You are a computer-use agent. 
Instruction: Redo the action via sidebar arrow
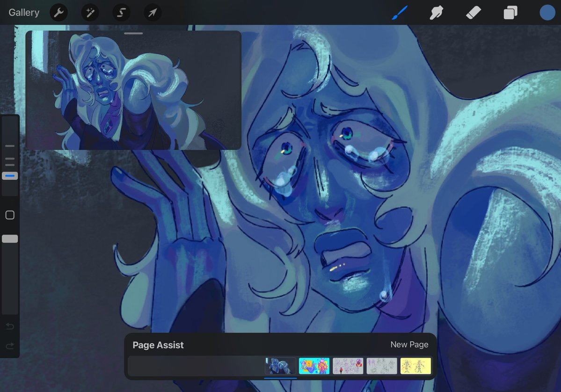[10, 346]
